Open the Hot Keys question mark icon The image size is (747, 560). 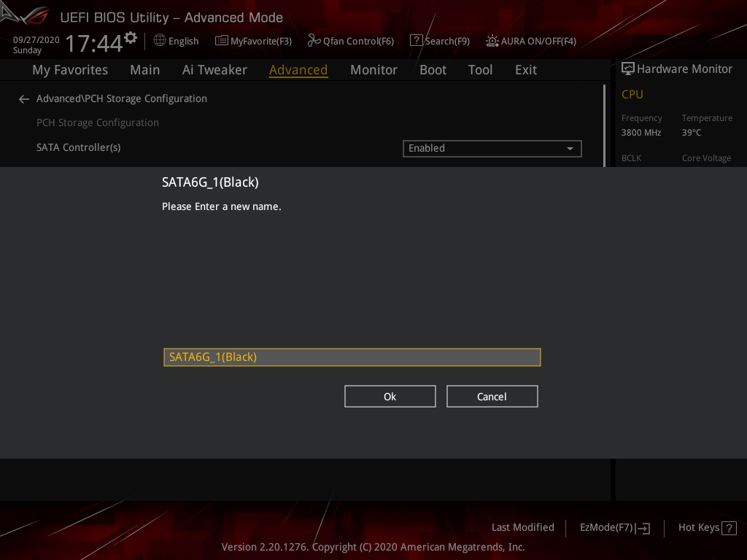point(729,528)
